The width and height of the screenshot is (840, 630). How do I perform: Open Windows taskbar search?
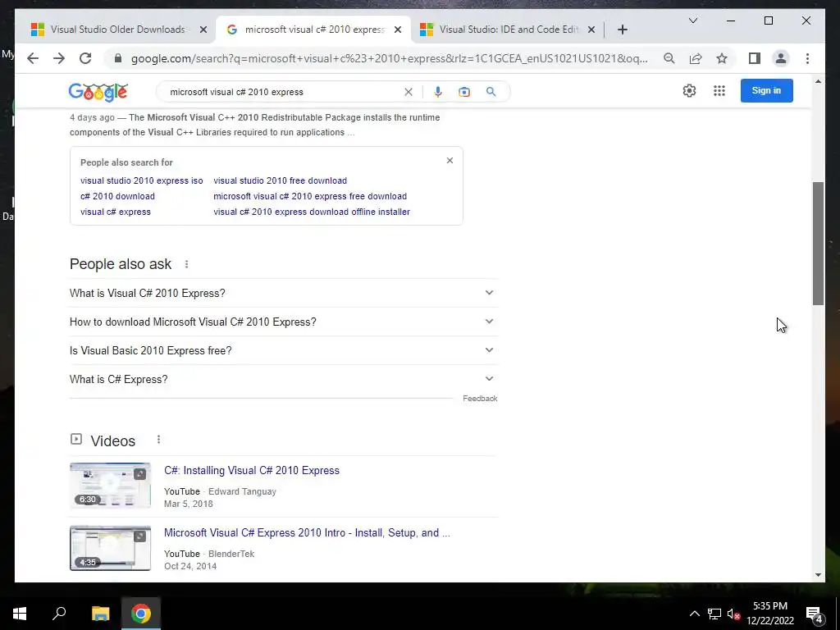[x=59, y=614]
